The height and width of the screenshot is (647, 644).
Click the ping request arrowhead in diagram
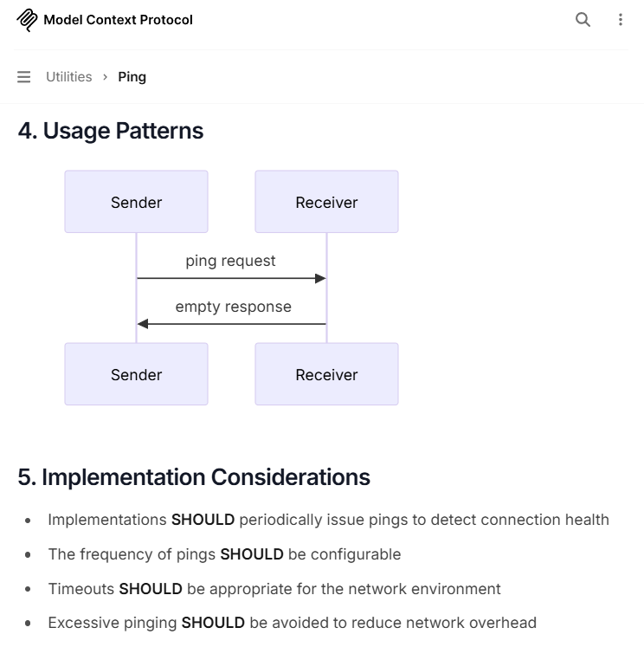tap(320, 279)
